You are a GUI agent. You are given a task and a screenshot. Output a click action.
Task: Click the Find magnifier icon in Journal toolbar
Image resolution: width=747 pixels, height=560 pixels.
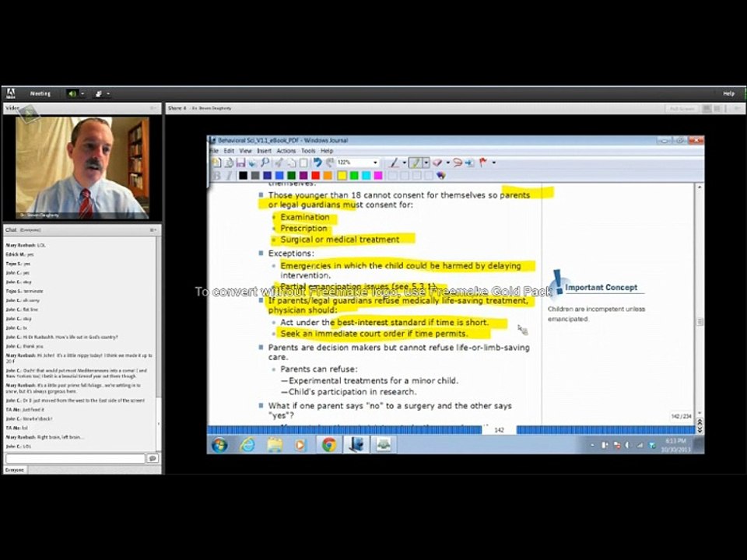pos(265,163)
